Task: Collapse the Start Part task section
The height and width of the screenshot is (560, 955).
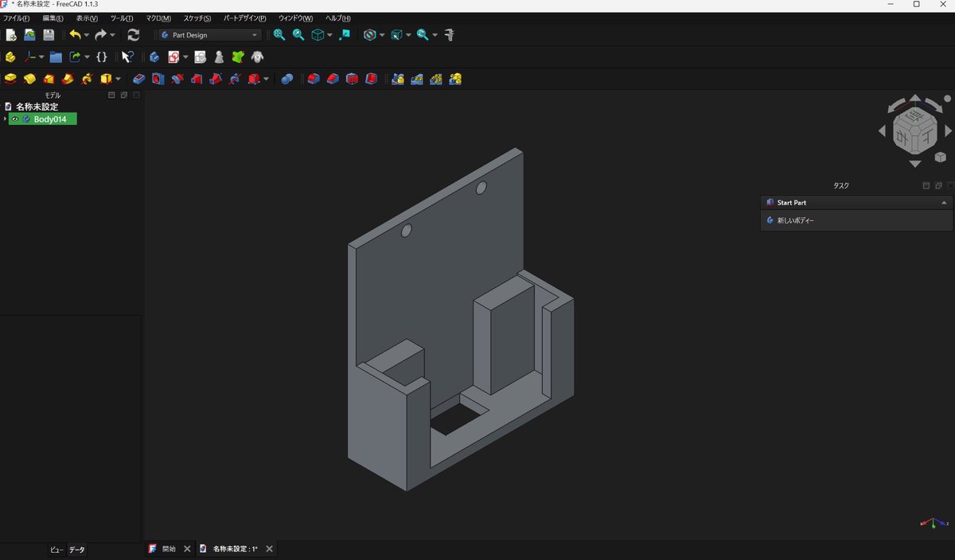Action: pos(944,203)
